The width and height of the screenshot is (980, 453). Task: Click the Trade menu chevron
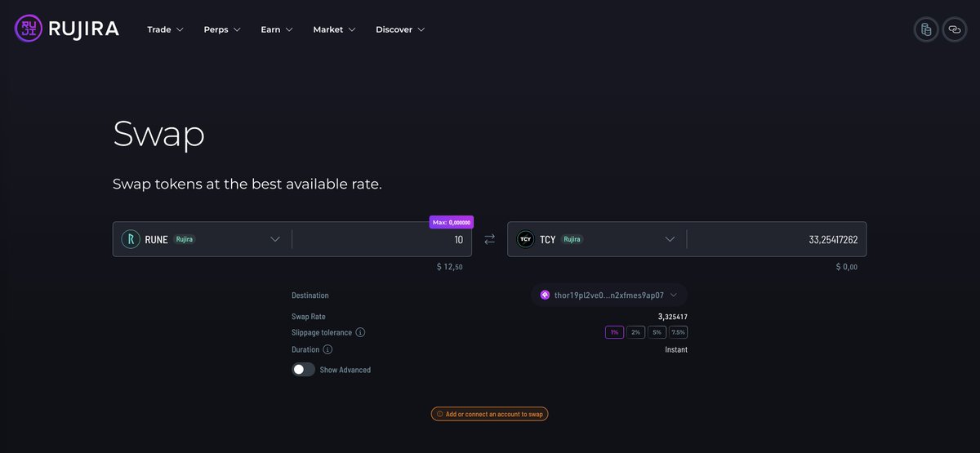tap(180, 29)
